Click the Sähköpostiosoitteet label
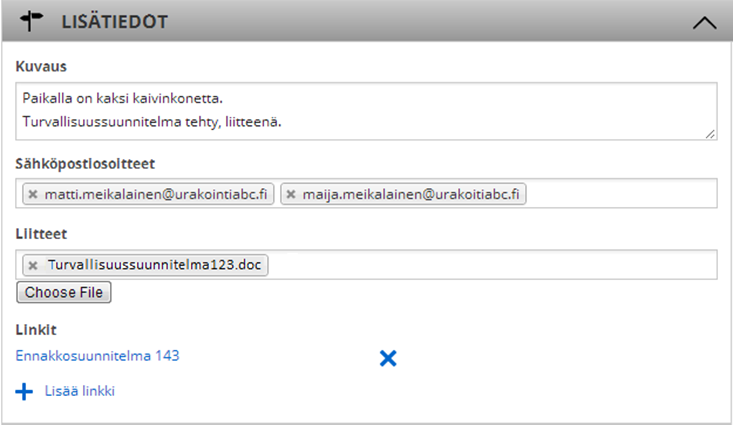 (x=85, y=164)
